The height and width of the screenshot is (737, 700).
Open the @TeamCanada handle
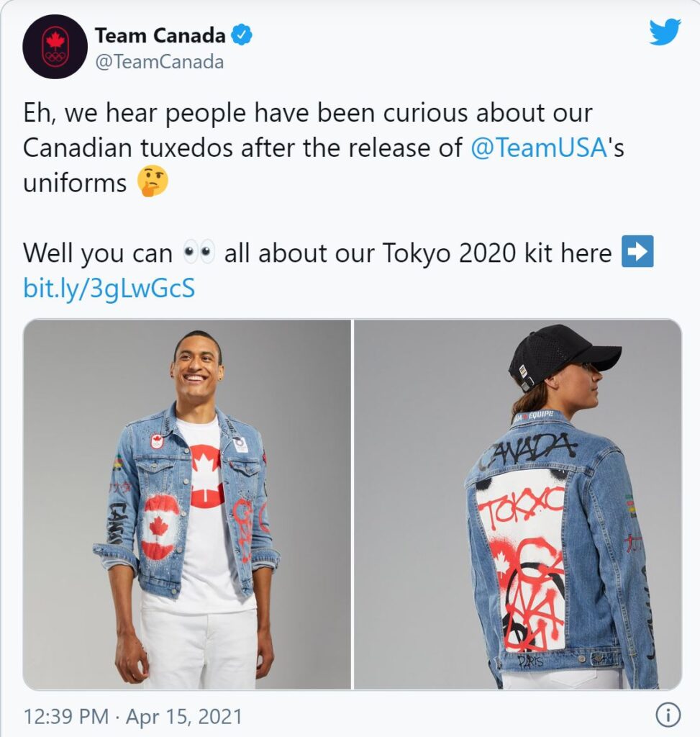click(x=159, y=62)
